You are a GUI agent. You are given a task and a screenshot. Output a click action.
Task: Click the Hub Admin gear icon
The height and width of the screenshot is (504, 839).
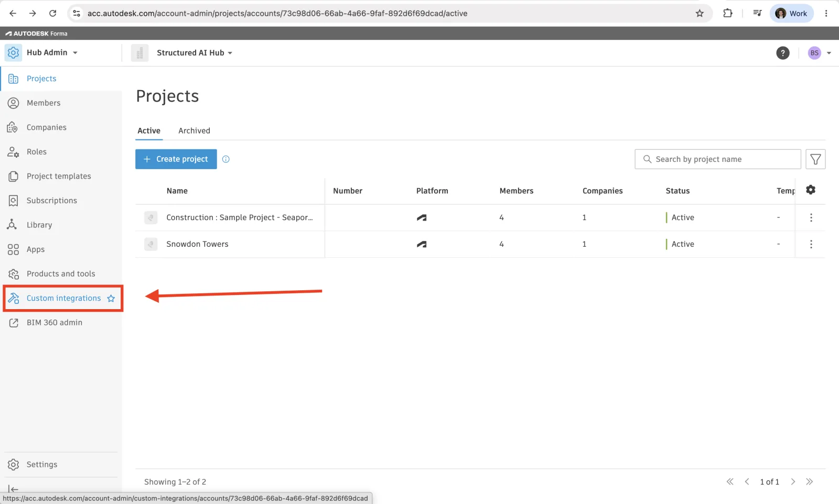tap(13, 52)
